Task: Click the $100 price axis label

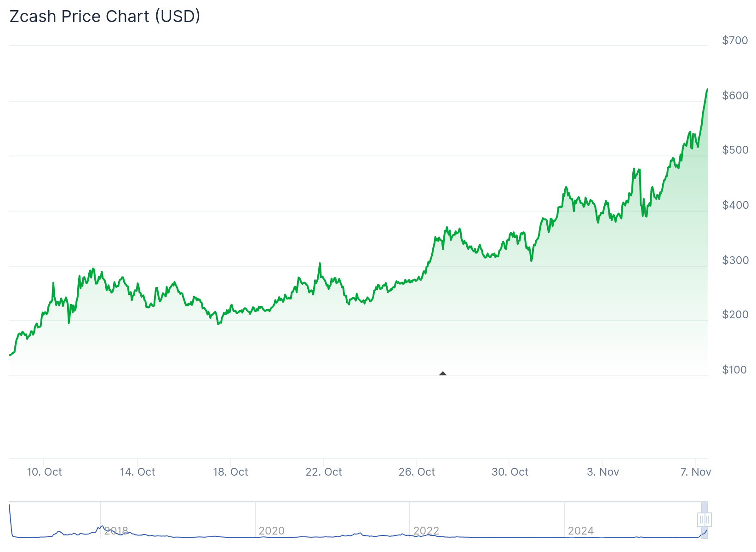Action: click(734, 370)
